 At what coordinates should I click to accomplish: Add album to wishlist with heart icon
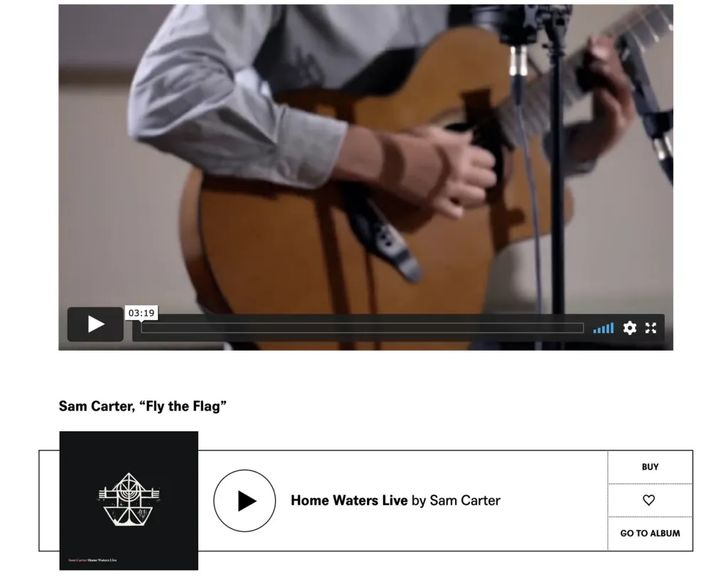(648, 499)
